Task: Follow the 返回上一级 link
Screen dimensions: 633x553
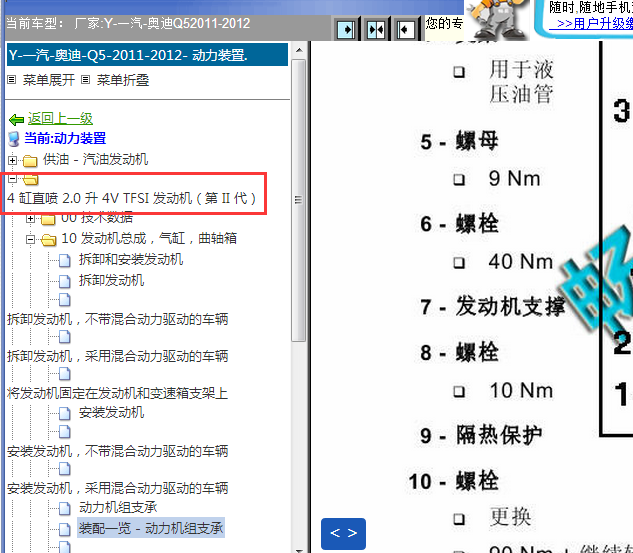Action: (60, 118)
